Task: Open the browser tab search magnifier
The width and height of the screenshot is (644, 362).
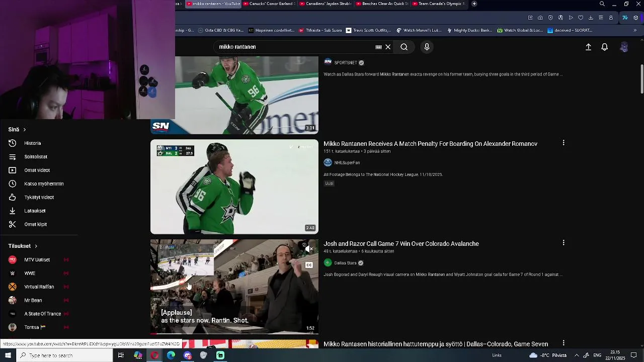Action: 602,4
